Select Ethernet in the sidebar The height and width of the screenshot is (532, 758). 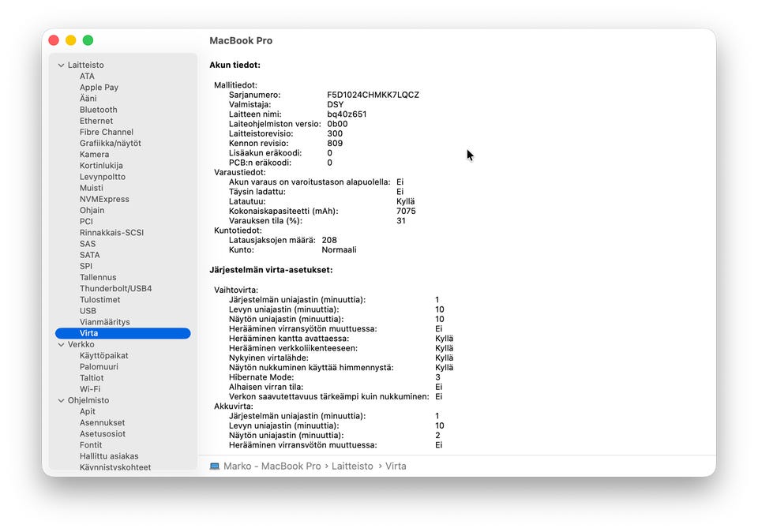(96, 121)
